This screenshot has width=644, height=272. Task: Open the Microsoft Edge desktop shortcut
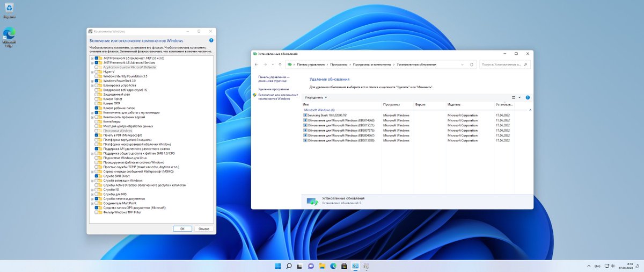point(9,38)
